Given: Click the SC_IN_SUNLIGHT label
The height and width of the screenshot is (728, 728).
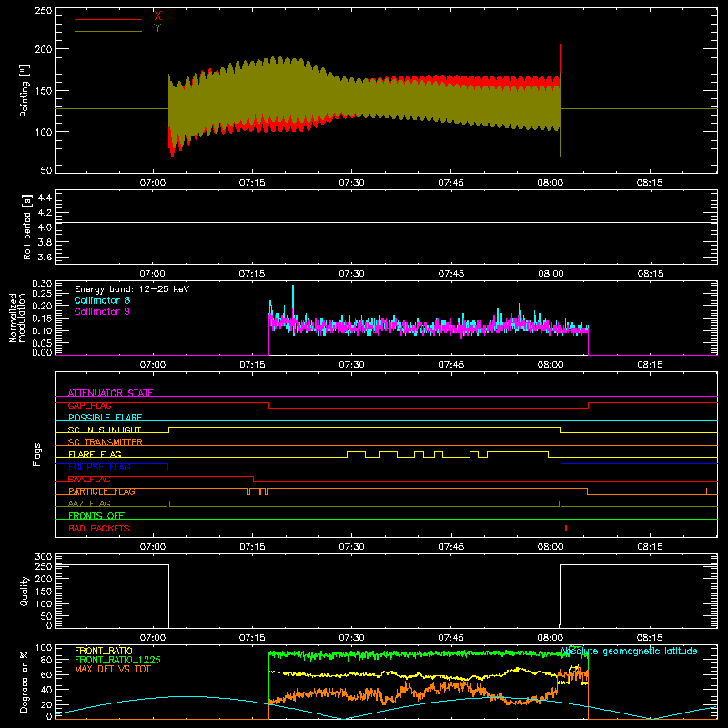Looking at the screenshot, I should point(105,430).
